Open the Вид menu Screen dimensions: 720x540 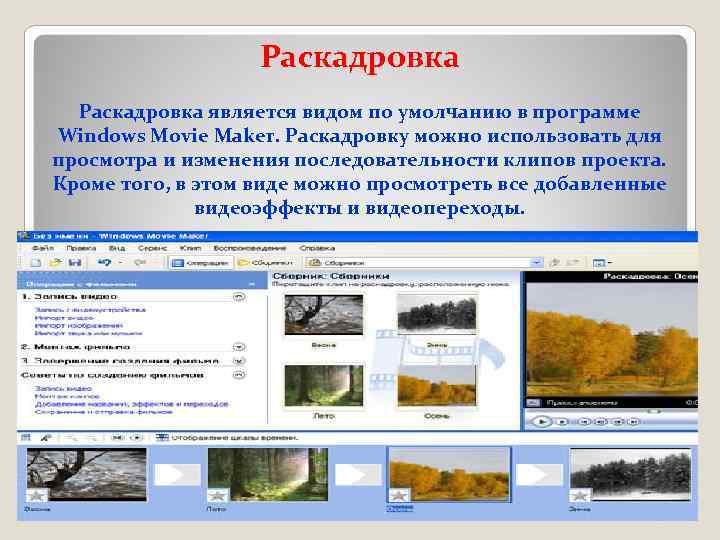117,248
